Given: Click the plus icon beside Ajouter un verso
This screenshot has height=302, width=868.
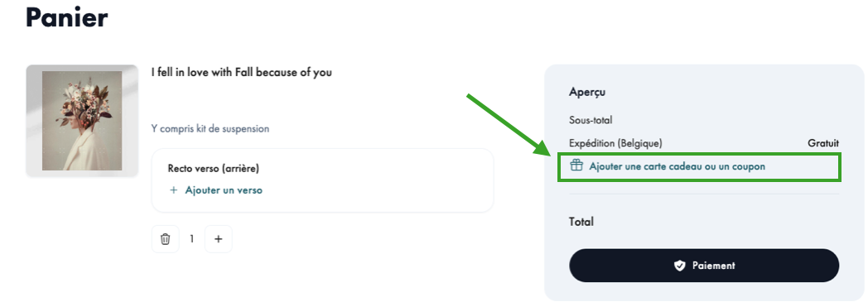Looking at the screenshot, I should pyautogui.click(x=173, y=190).
